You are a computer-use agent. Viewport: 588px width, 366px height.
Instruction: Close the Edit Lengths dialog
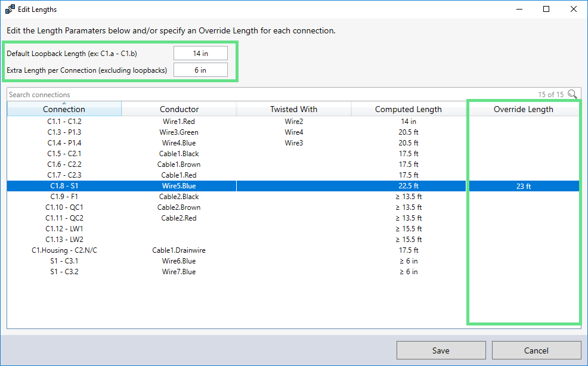tap(573, 10)
